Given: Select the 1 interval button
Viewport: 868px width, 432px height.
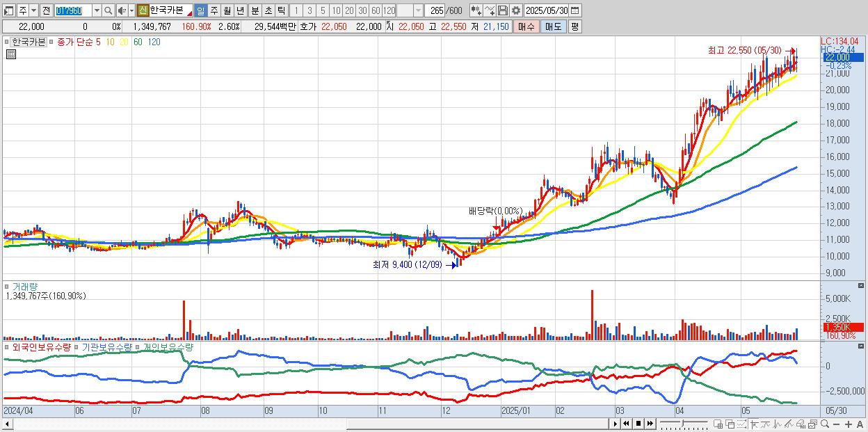Looking at the screenshot, I should (296, 10).
